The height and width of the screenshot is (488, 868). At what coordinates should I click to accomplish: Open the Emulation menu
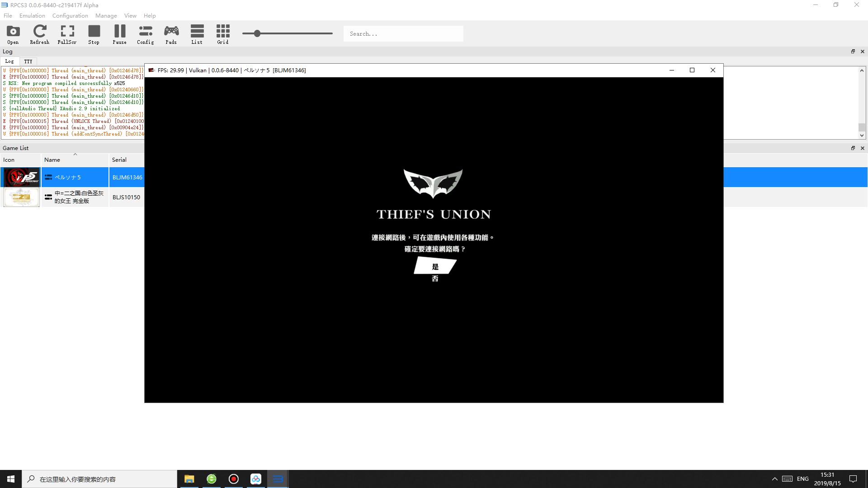pos(32,15)
